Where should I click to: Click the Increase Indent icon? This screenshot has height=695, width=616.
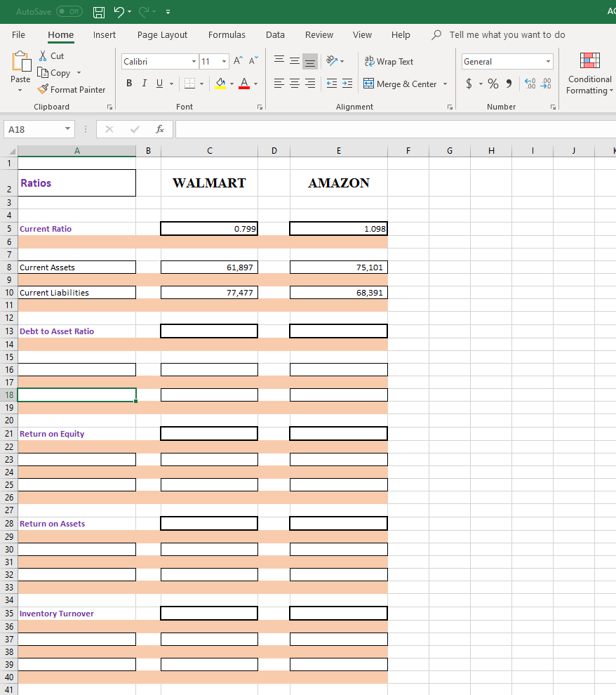click(347, 84)
